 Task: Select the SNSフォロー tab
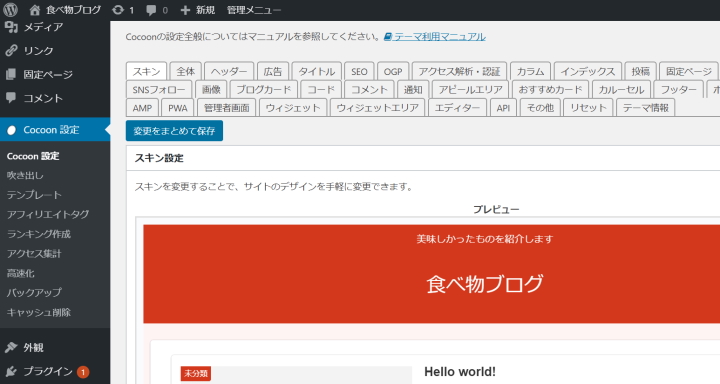click(159, 90)
